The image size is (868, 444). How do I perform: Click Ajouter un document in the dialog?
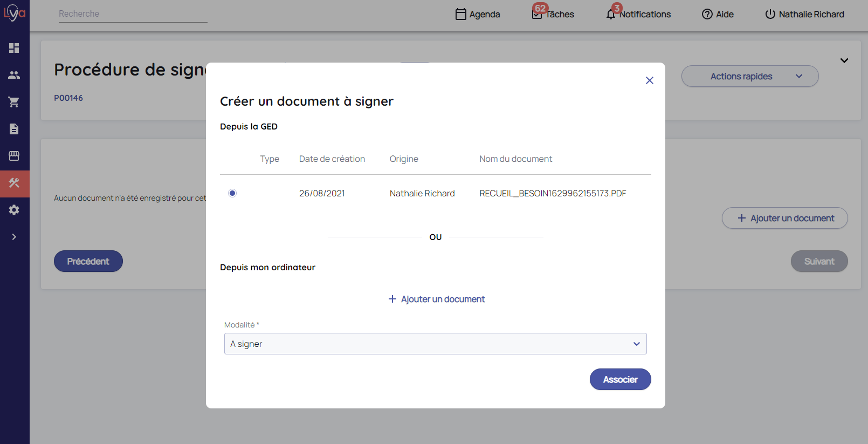point(436,299)
